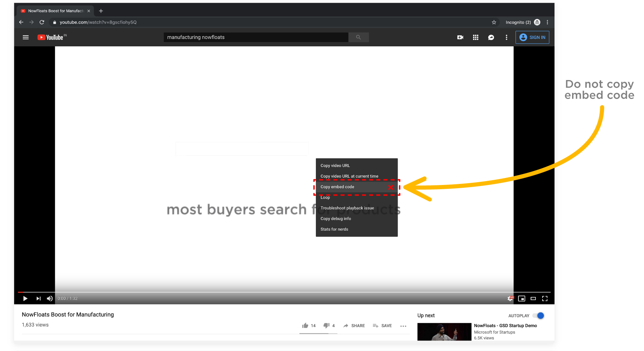The image size is (644, 351).
Task: Enable miniplayer mode
Action: point(522,298)
